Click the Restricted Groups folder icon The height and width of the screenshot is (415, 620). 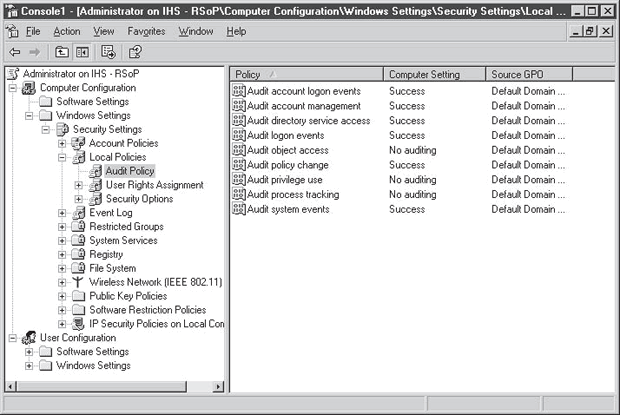click(x=78, y=226)
